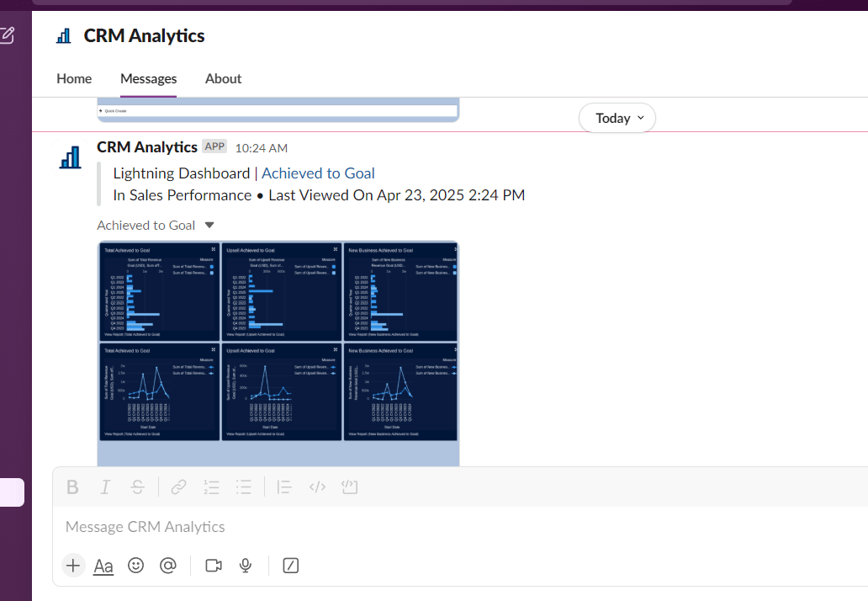Open the Achieved to Goal link

click(x=318, y=173)
